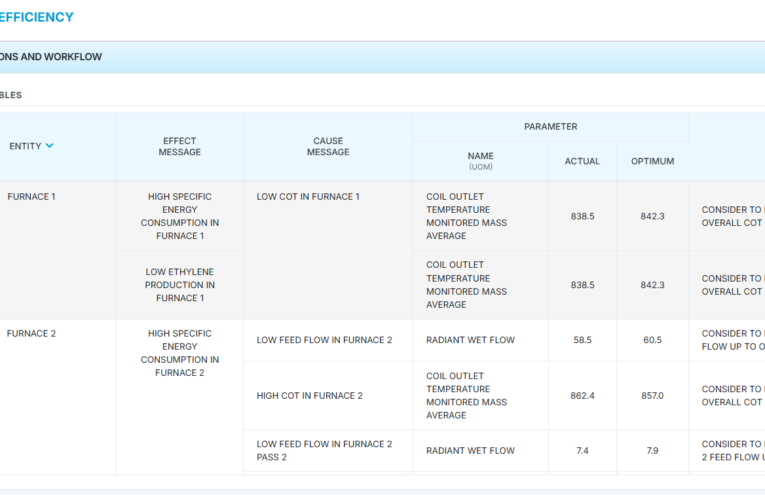Click Radiant Wet Flow in 7.4 row
The image size is (765, 495).
click(470, 451)
